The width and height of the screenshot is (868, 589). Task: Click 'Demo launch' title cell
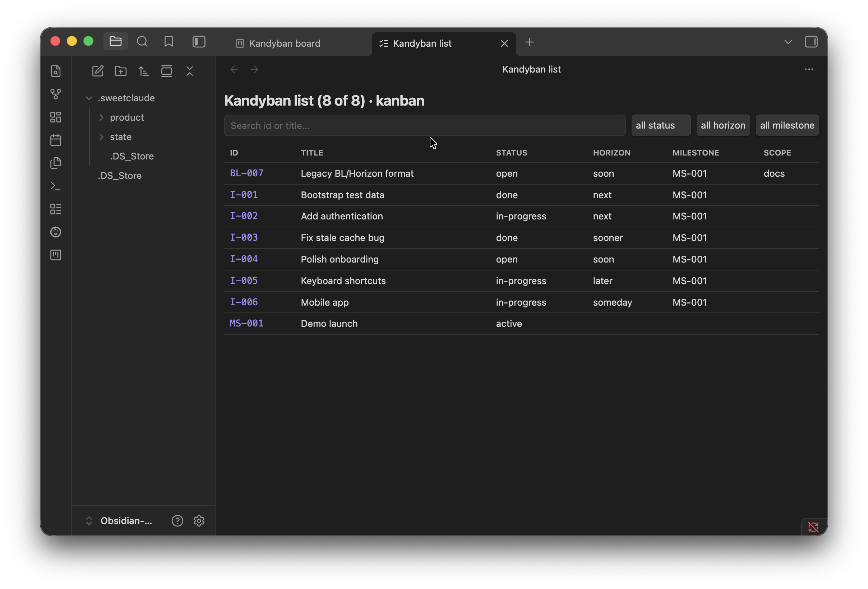(x=329, y=324)
